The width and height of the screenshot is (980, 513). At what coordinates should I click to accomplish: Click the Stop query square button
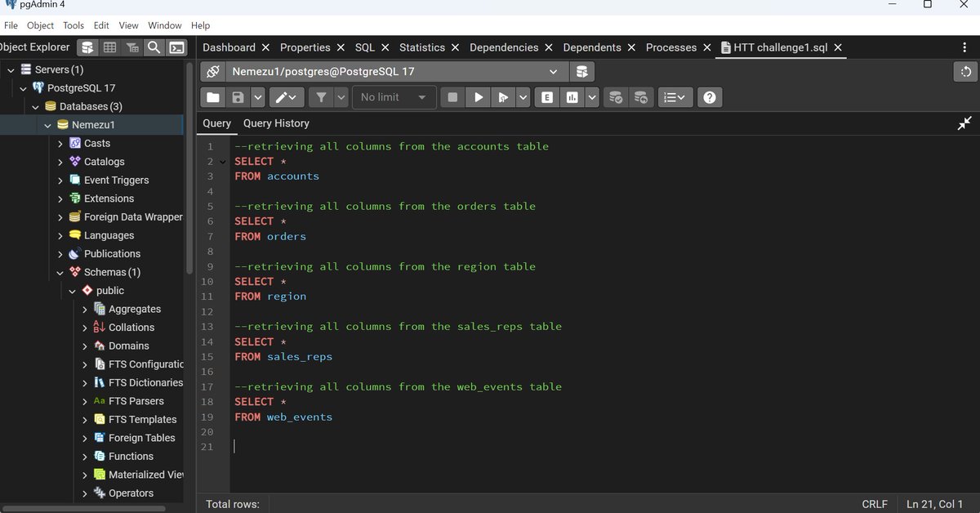pos(452,97)
